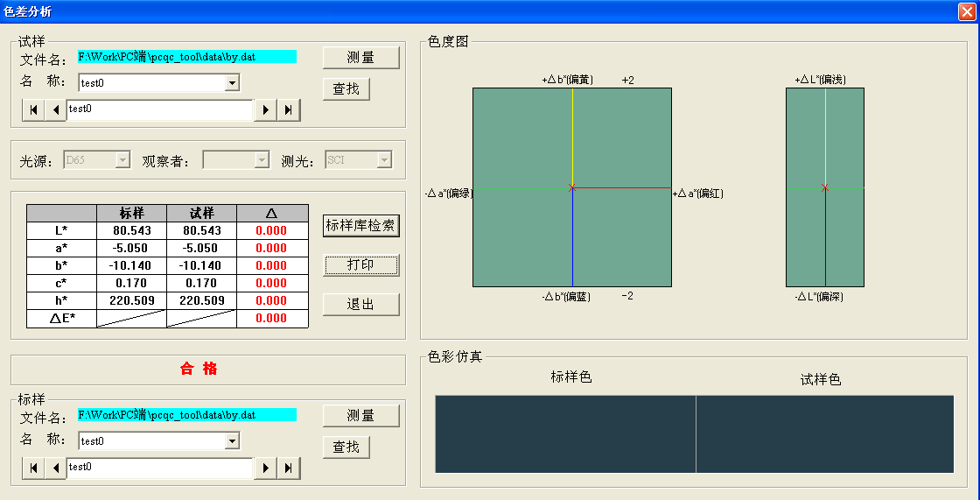980x500 pixels.
Task: Click the 退出 button
Action: click(360, 304)
